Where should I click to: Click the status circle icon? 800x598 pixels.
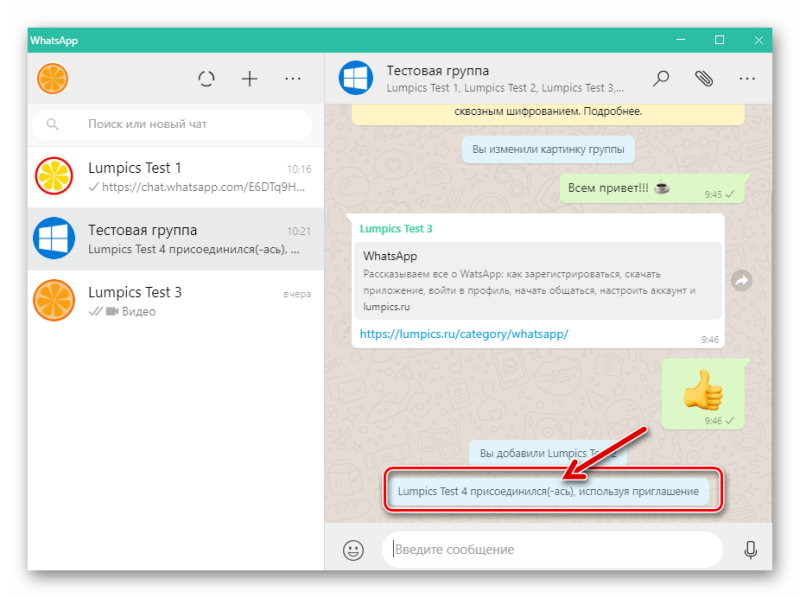pyautogui.click(x=206, y=79)
